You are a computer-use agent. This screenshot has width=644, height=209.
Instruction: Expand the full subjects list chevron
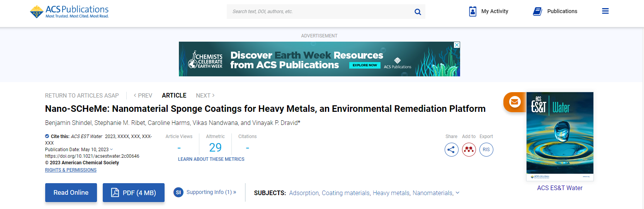click(x=458, y=193)
